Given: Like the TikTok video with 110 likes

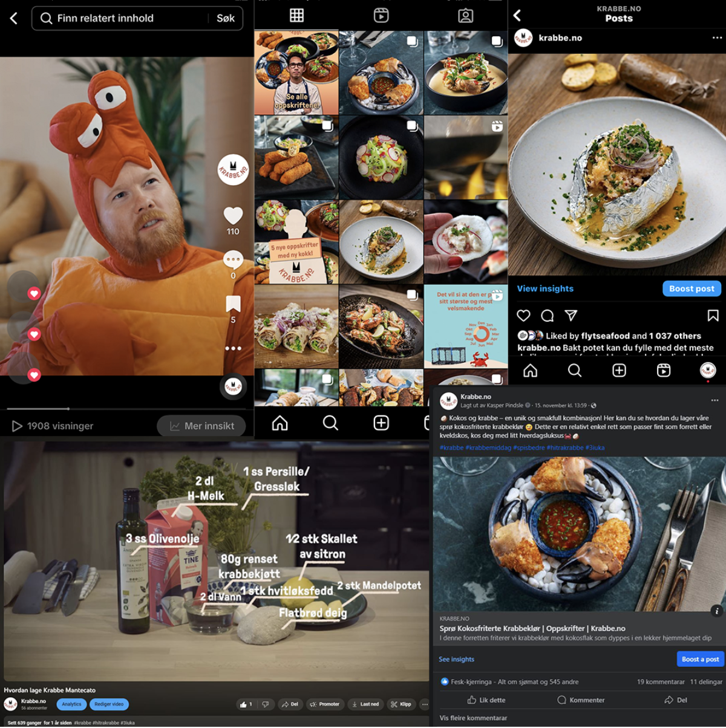Looking at the screenshot, I should pyautogui.click(x=233, y=216).
